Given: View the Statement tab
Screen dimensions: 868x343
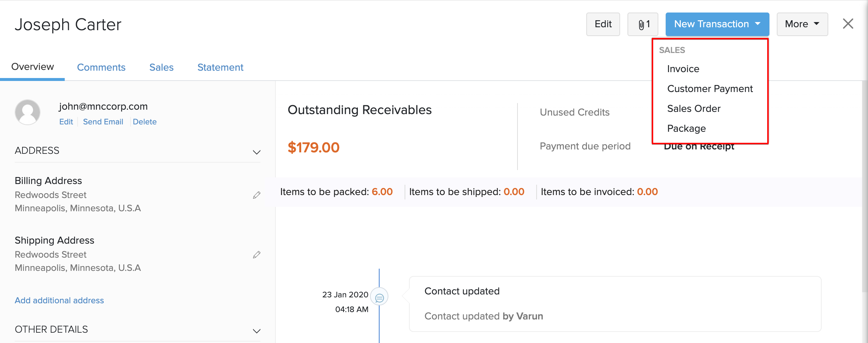Looking at the screenshot, I should point(220,67).
